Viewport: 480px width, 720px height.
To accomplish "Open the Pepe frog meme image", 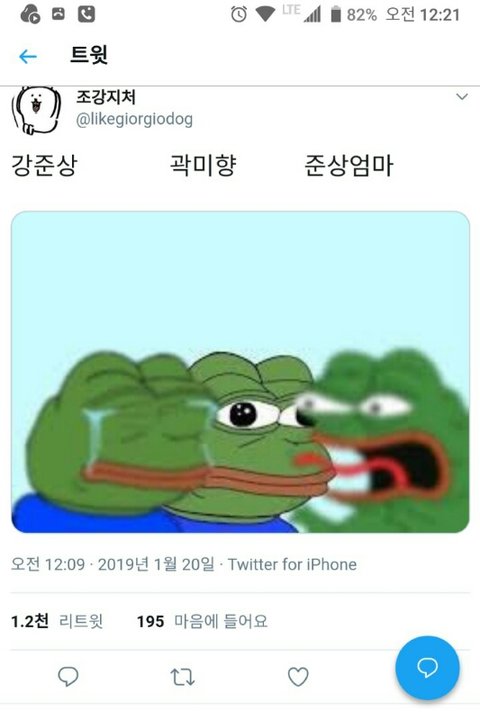I will [x=240, y=372].
